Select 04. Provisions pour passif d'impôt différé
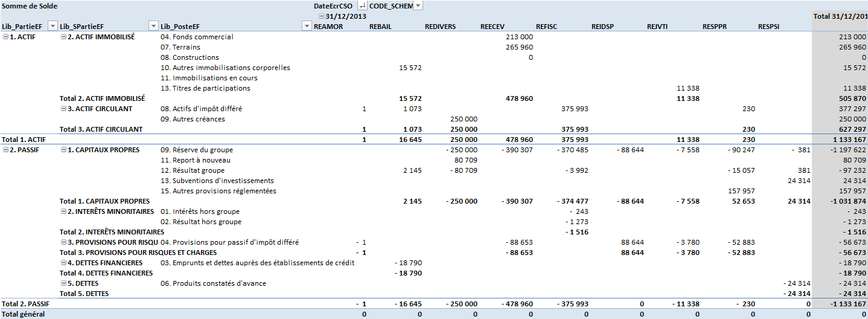The image size is (868, 319). (229, 242)
